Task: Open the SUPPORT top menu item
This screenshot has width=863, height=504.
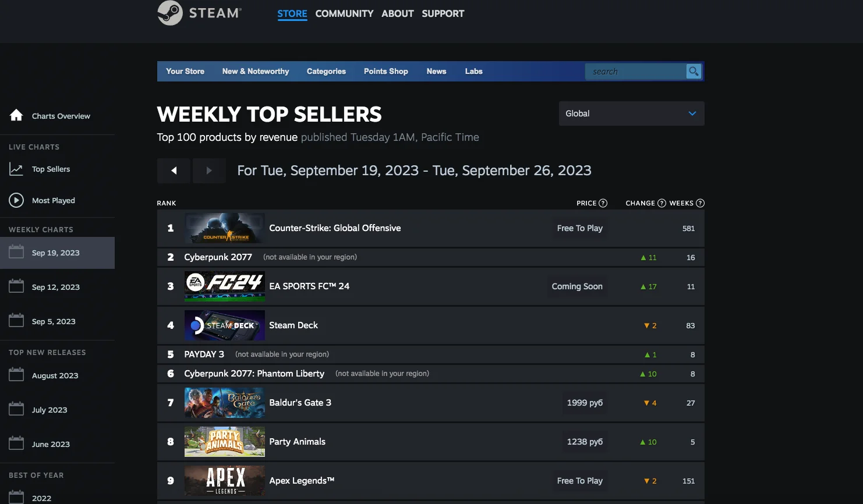Action: click(443, 13)
